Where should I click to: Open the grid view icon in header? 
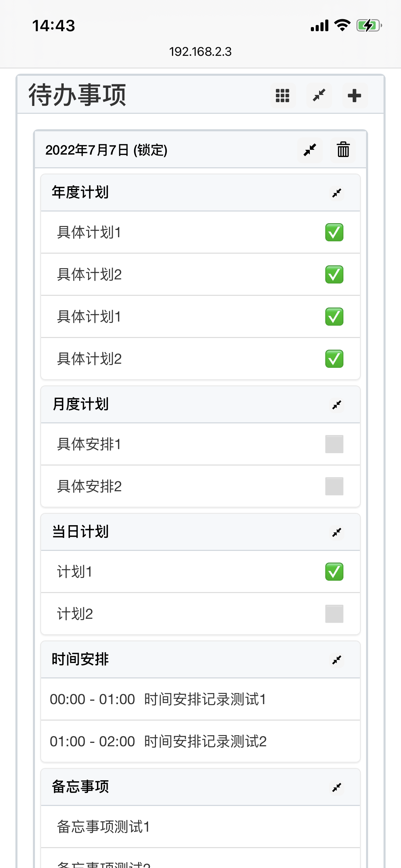point(283,96)
